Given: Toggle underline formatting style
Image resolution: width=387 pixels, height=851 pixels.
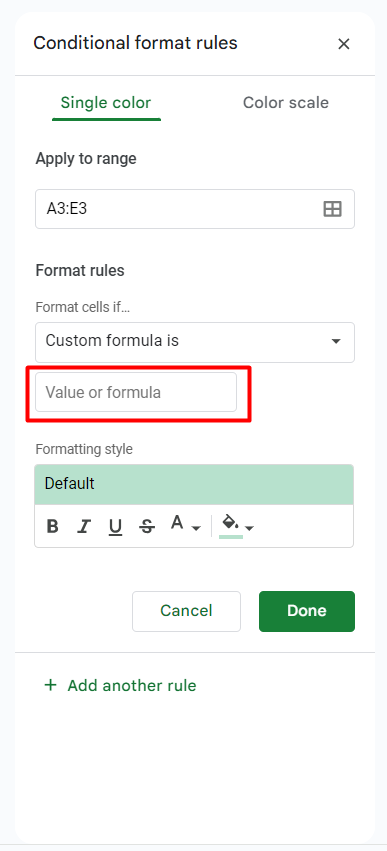Looking at the screenshot, I should 115,526.
